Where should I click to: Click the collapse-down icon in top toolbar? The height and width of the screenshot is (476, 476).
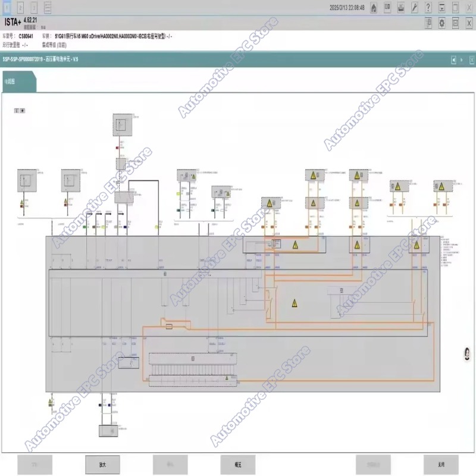(x=441, y=8)
